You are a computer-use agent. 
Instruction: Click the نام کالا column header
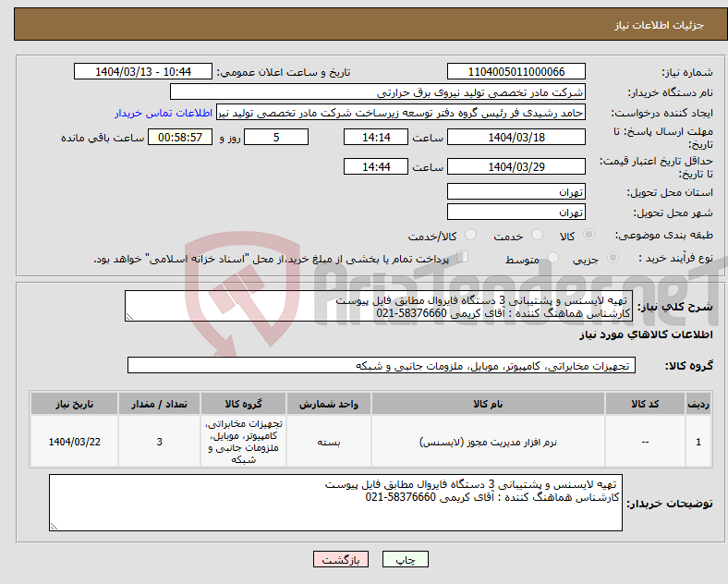click(x=488, y=404)
